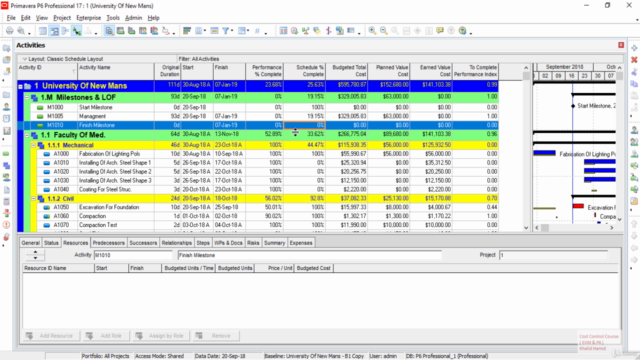Click the Filter funnel icon
Screen dimensions: 640x360
(225, 31)
